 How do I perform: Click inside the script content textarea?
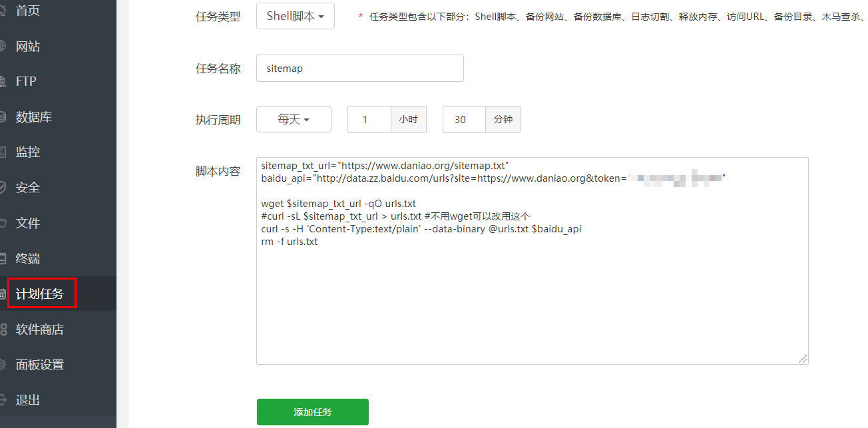tap(532, 261)
